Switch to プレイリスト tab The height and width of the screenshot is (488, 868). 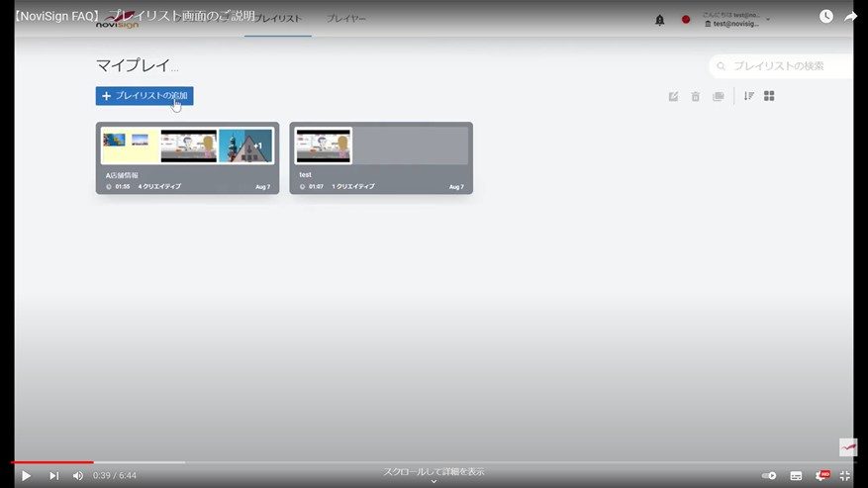[278, 19]
